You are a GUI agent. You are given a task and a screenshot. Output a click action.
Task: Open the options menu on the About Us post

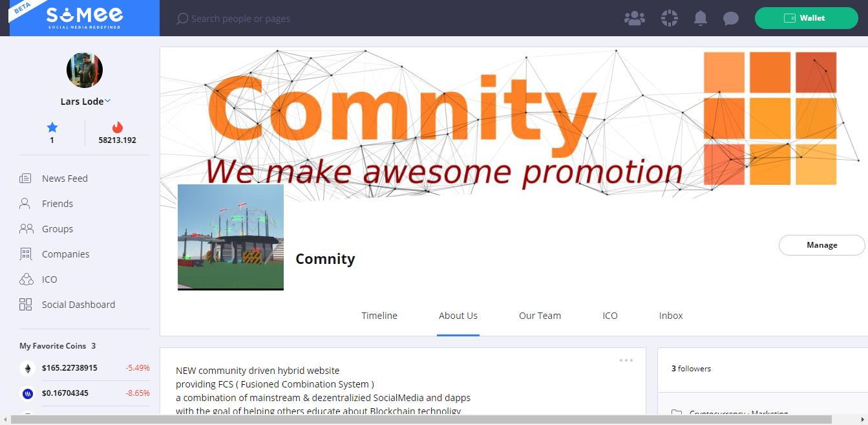[626, 360]
